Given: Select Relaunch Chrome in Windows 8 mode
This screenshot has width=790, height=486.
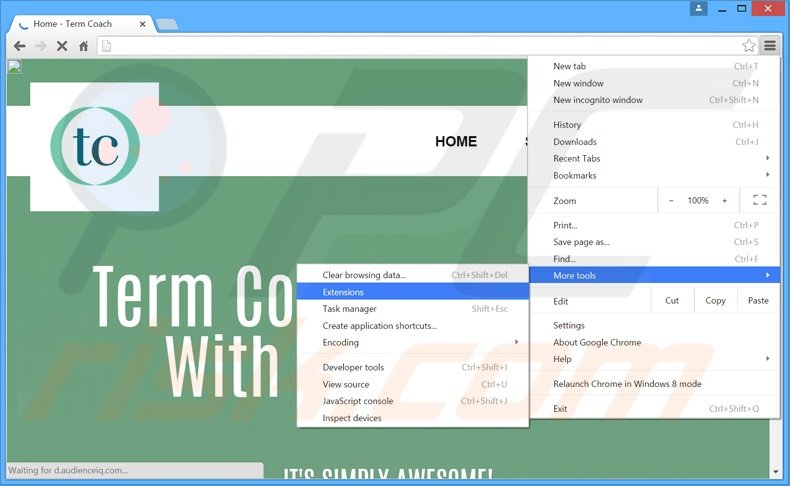Looking at the screenshot, I should coord(654,384).
